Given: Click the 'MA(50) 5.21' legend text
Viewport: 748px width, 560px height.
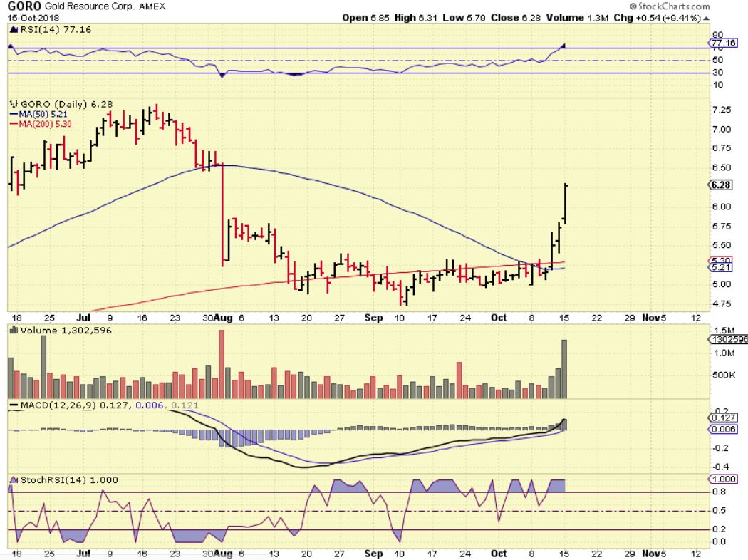Looking at the screenshot, I should click(43, 115).
